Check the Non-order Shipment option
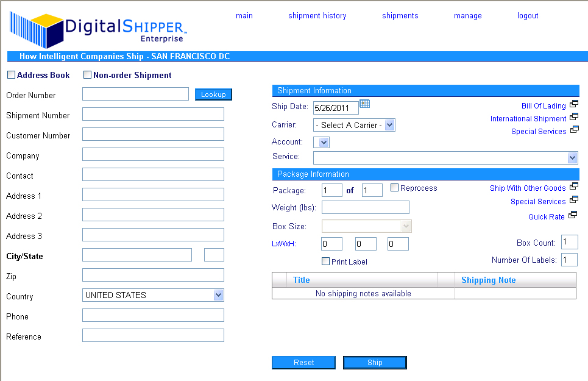The width and height of the screenshot is (588, 381). coord(87,74)
